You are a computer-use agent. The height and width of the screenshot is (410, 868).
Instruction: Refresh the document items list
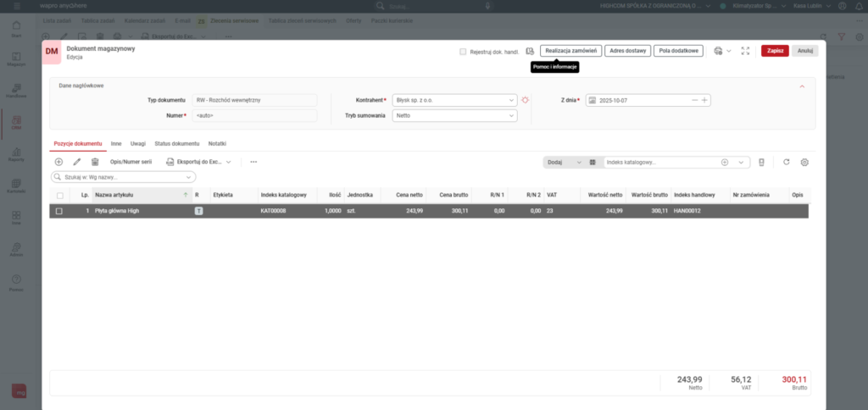(x=786, y=162)
